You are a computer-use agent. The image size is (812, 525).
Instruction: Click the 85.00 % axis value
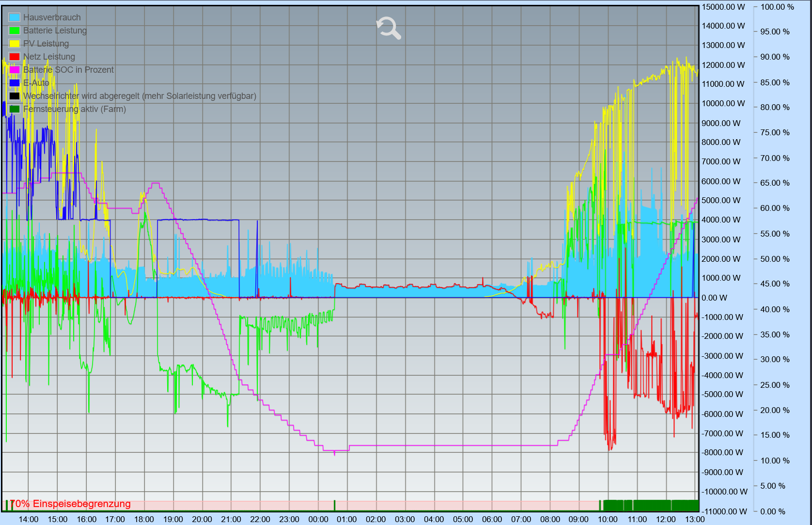coord(775,82)
